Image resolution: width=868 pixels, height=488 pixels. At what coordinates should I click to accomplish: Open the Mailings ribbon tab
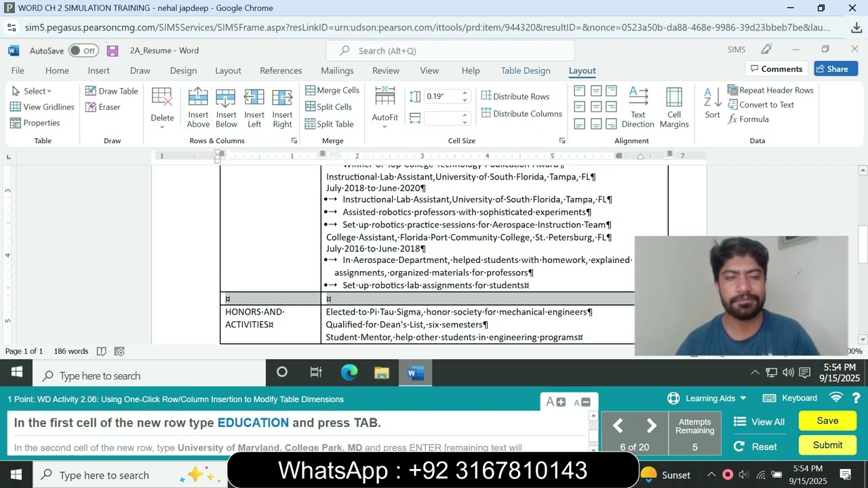(337, 70)
